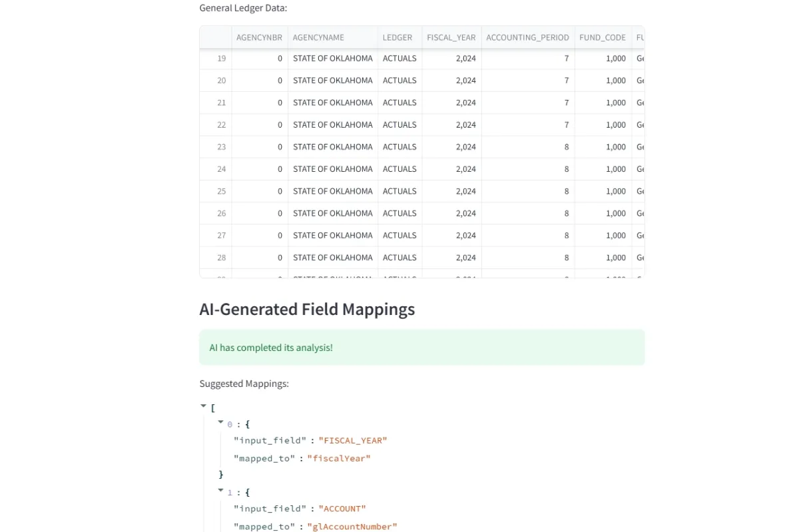Select row number 23 in the ledger table
Viewport: 799px width, 532px height.
click(216, 147)
